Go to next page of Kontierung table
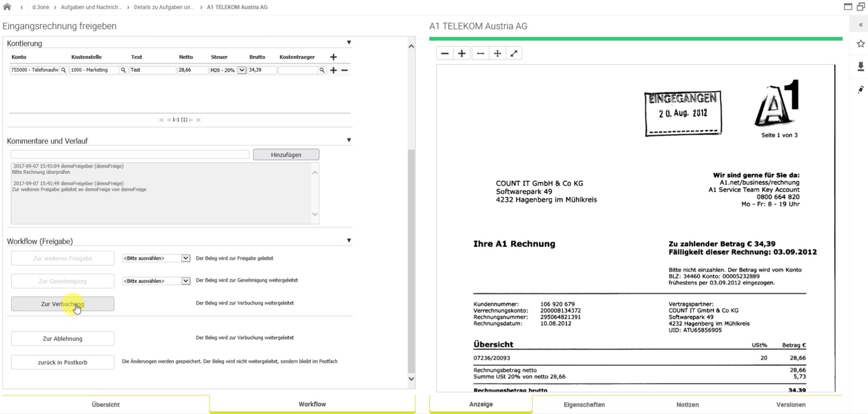 (191, 120)
